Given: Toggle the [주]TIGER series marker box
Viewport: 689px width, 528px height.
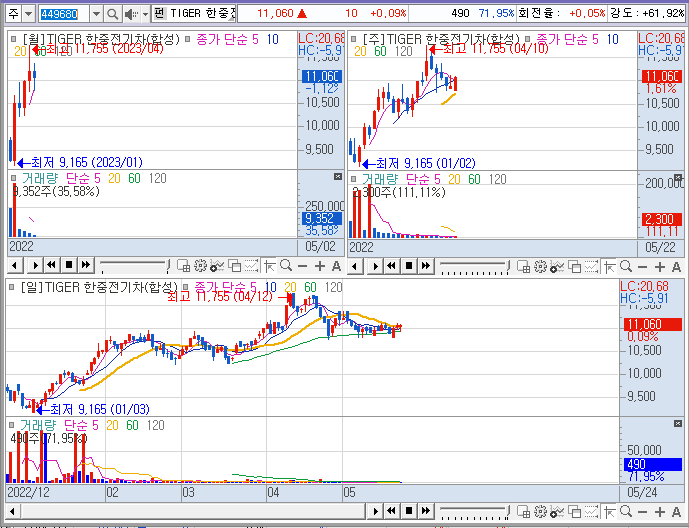Looking at the screenshot, I should (353, 39).
